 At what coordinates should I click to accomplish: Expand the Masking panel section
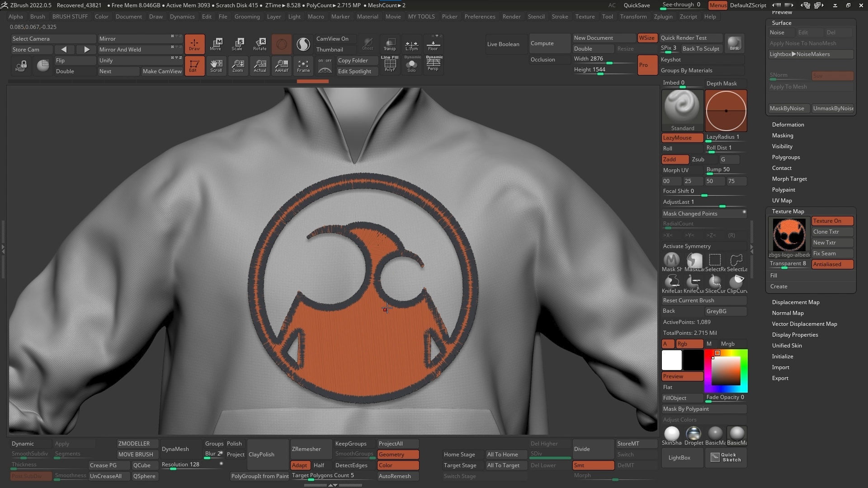click(783, 135)
